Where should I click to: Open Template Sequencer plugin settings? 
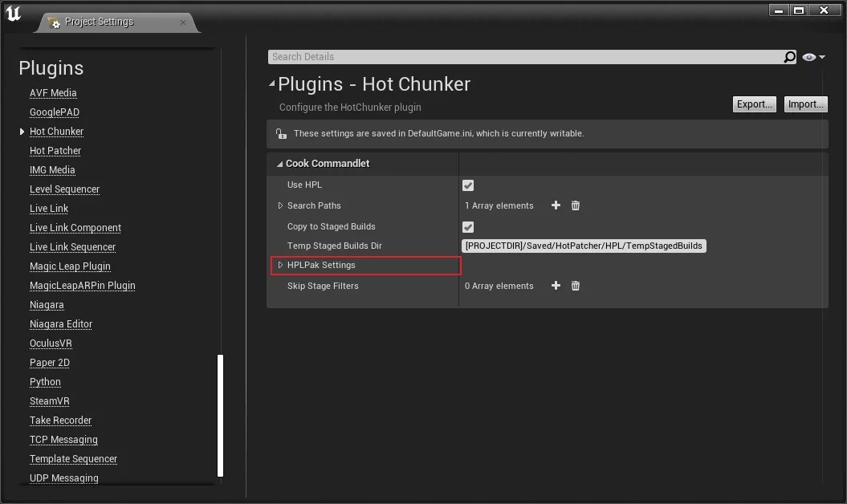click(73, 459)
